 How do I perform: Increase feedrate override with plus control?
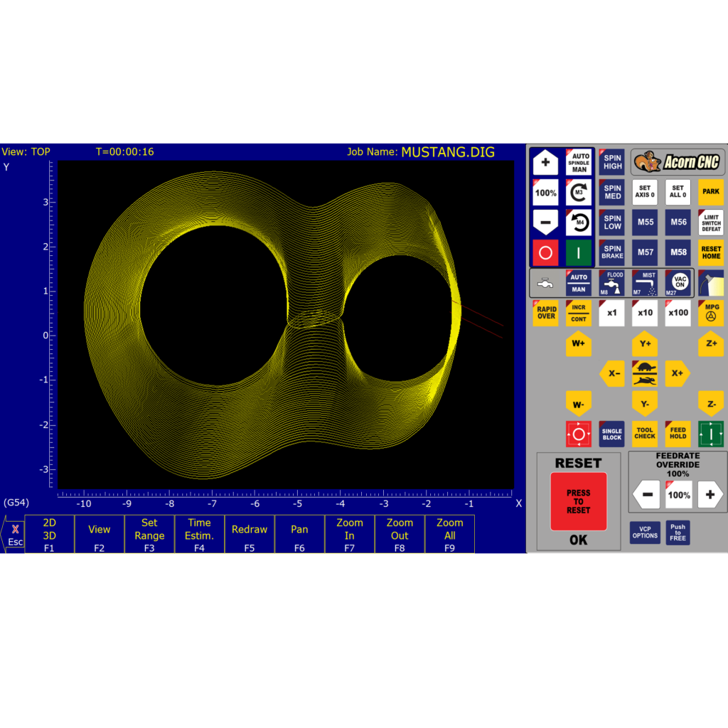click(710, 493)
